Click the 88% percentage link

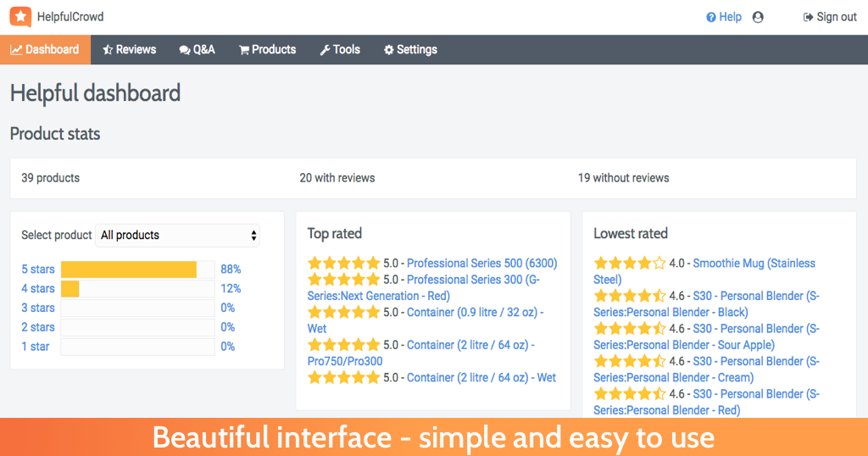[231, 269]
